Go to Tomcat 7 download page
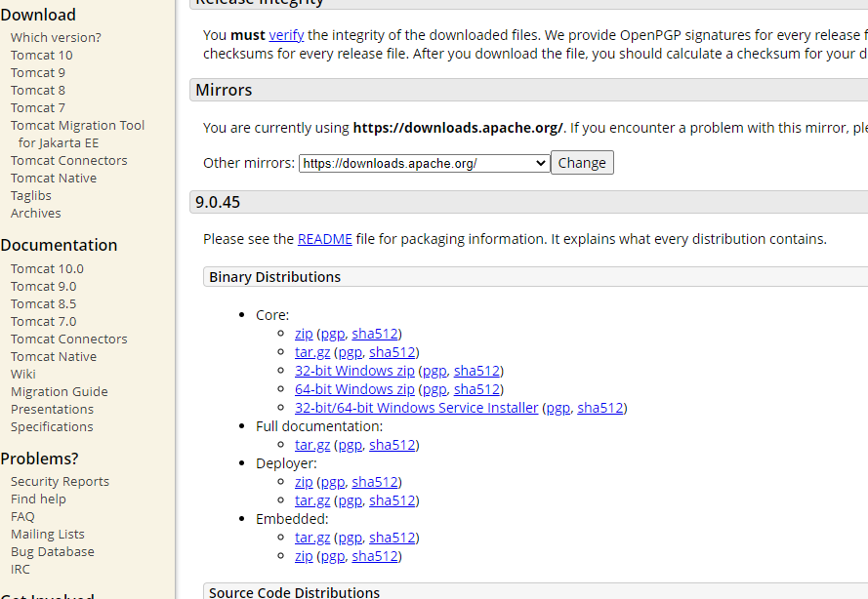868x599 pixels. (x=38, y=108)
